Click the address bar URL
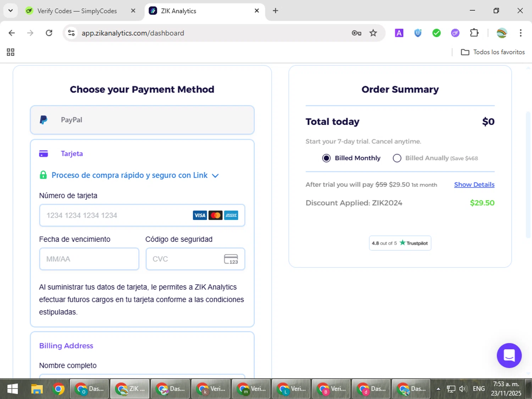The image size is (532, 399). point(133,33)
